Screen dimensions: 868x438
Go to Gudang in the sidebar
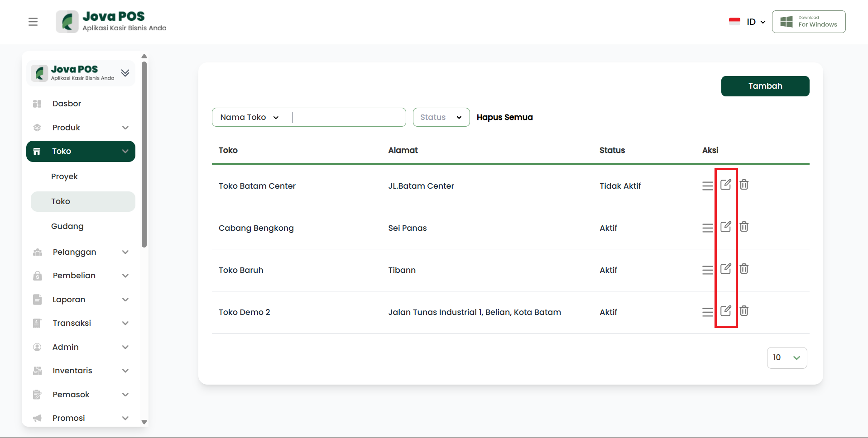point(67,226)
